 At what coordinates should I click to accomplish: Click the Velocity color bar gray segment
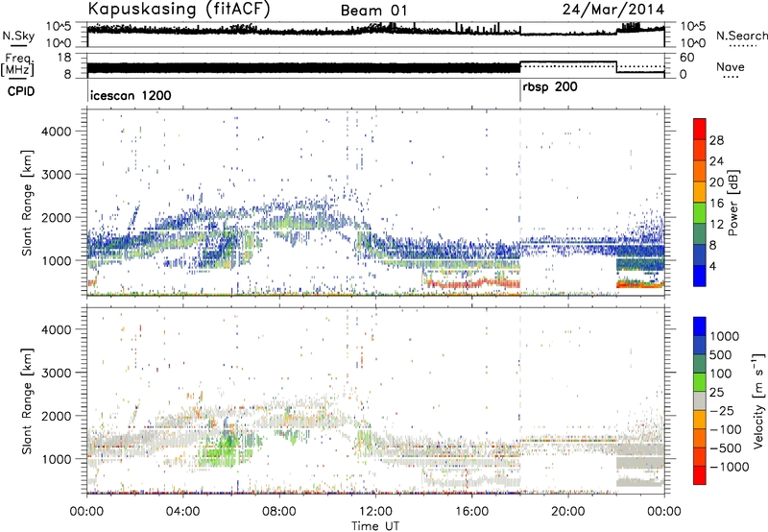tap(700, 400)
